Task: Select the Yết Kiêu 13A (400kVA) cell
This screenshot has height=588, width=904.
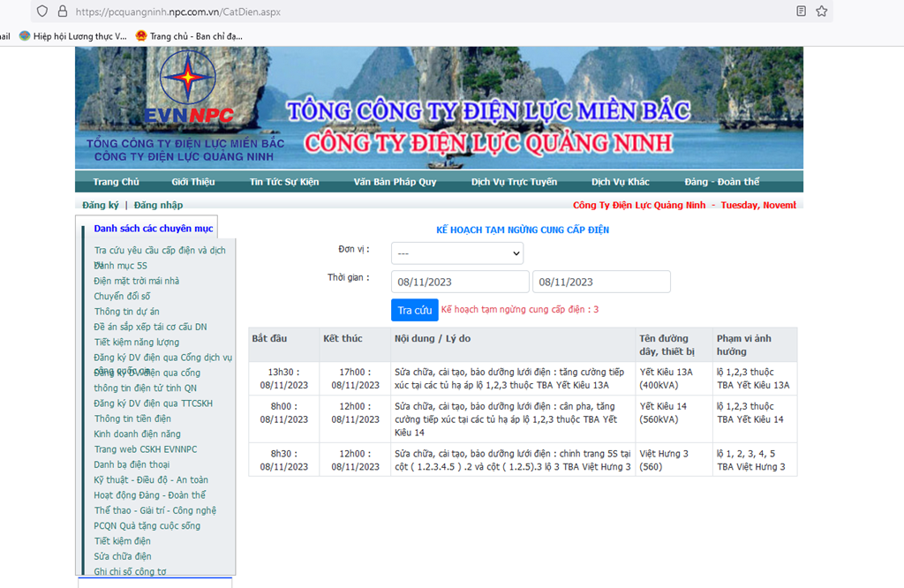Action: 674,379
